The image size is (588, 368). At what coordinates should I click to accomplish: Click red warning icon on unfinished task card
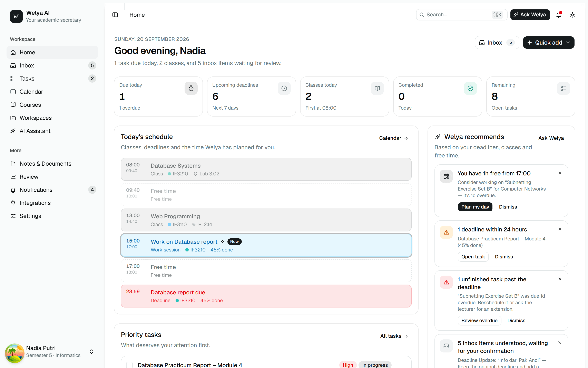446,282
